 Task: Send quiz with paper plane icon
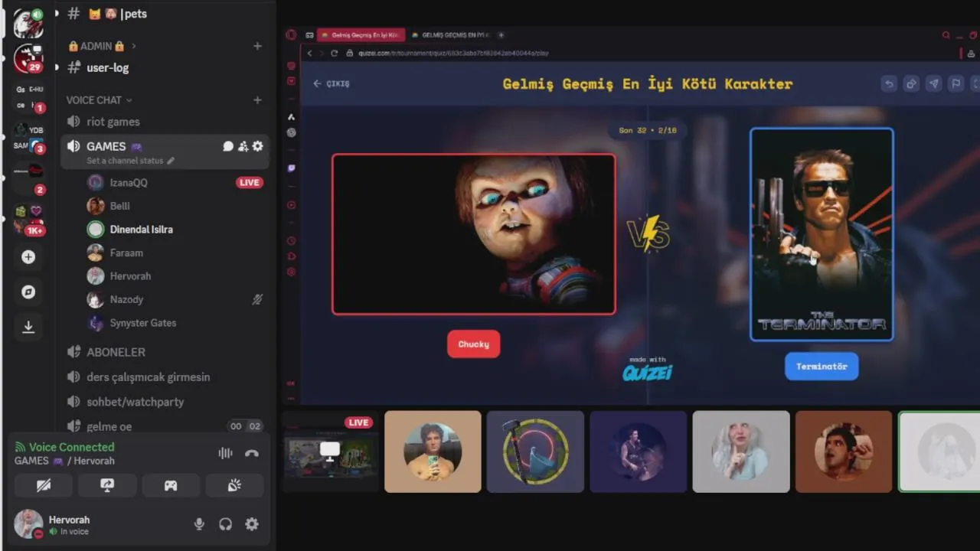coord(933,84)
